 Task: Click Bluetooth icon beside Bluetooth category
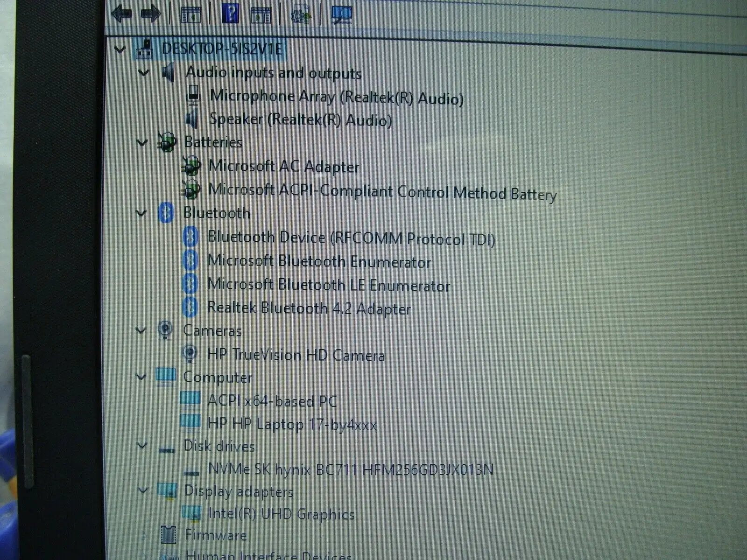[x=166, y=213]
